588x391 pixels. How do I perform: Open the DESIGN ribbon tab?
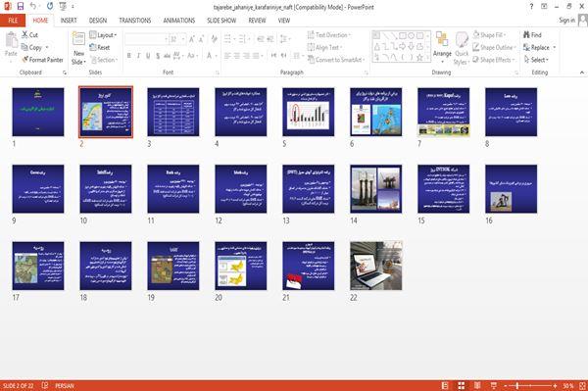pyautogui.click(x=98, y=21)
